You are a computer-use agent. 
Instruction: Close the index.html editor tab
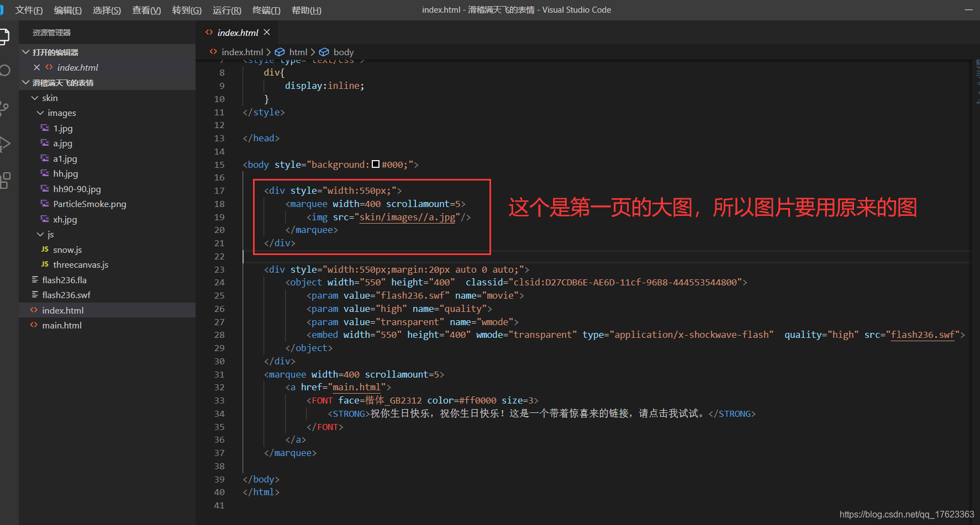(x=267, y=33)
